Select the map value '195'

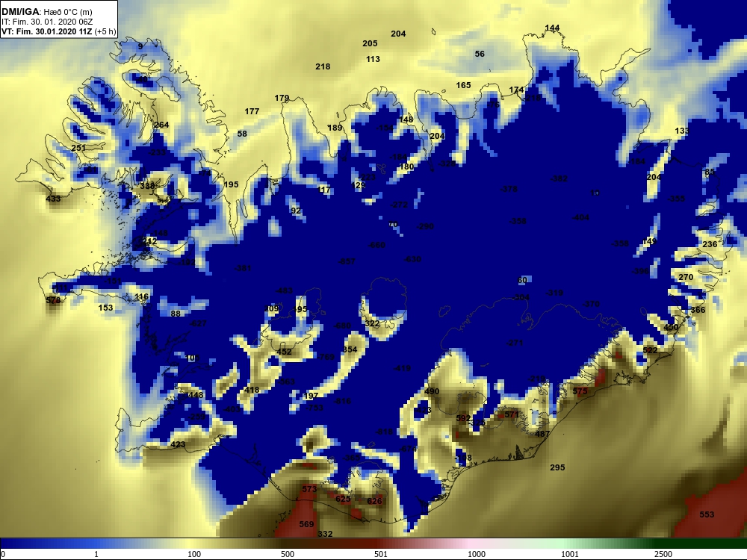231,184
